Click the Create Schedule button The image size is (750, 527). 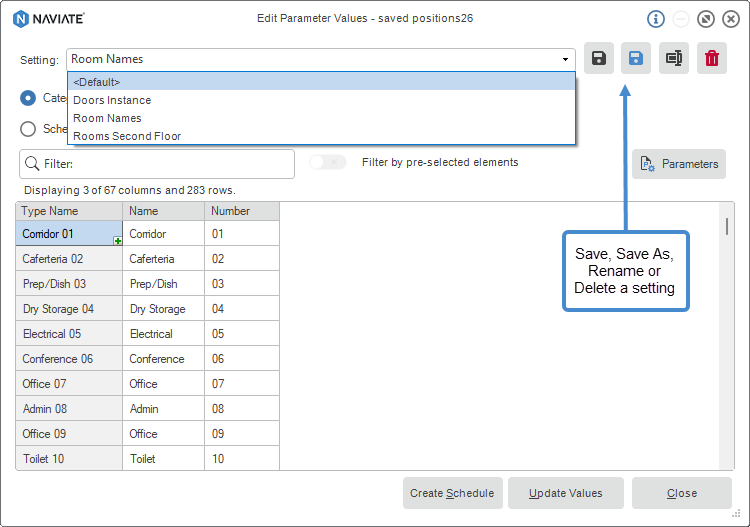[452, 493]
